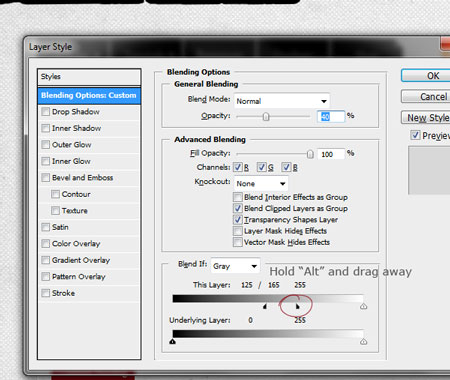Confirm with the OK button
Image resolution: width=450 pixels, height=380 pixels.
(x=426, y=76)
